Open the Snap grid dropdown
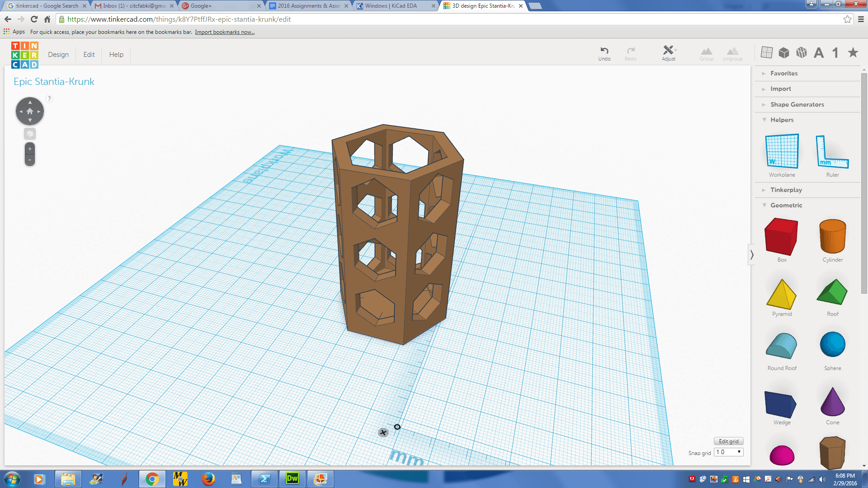 [x=728, y=452]
